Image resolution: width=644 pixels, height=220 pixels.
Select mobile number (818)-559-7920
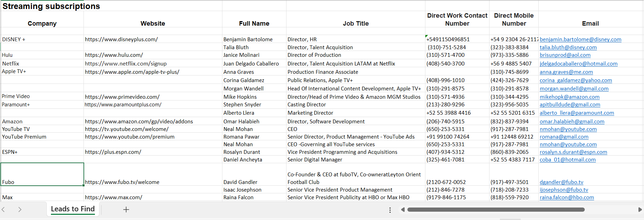click(x=514, y=197)
